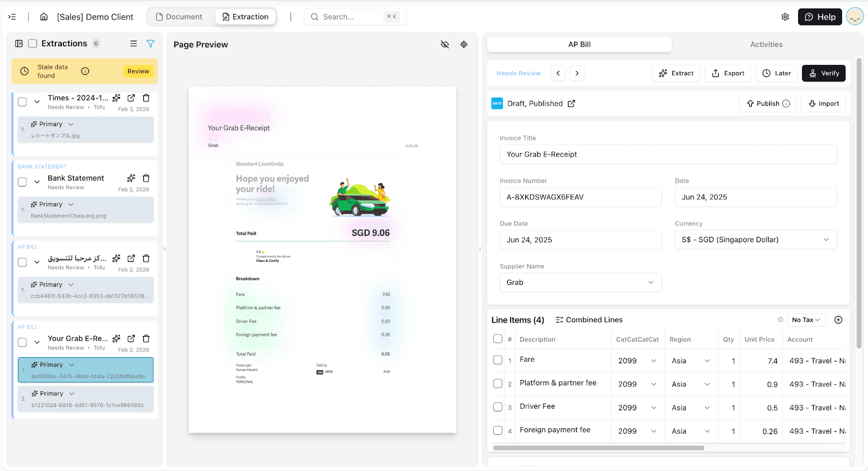868x471 pixels.
Task: Open settings gear icon
Action: (x=785, y=17)
